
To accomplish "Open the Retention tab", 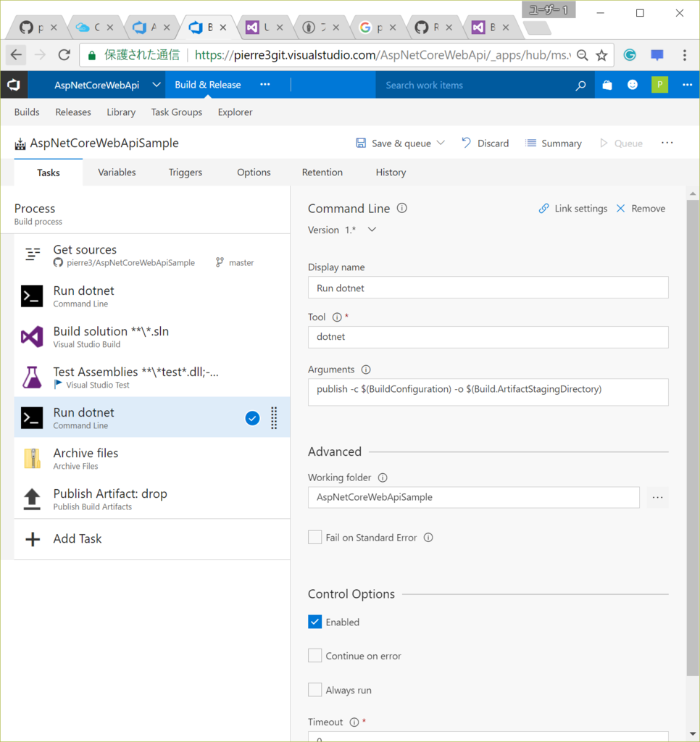I will pos(322,172).
